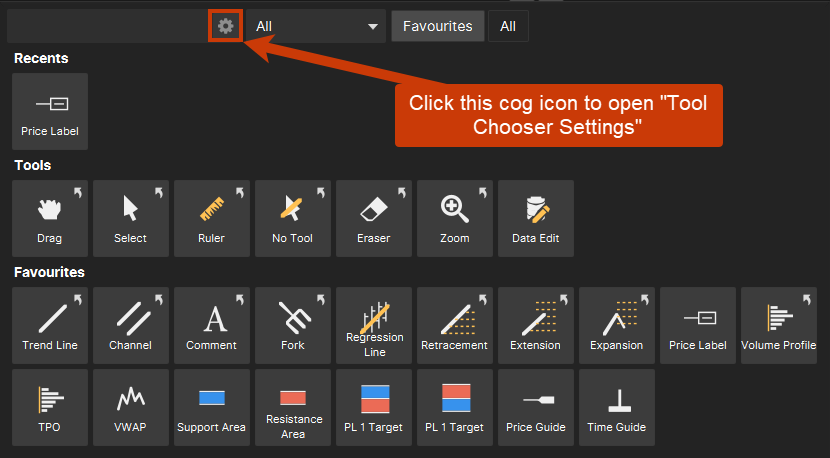The image size is (830, 458).
Task: Click the Time Guide tool
Action: click(x=616, y=407)
